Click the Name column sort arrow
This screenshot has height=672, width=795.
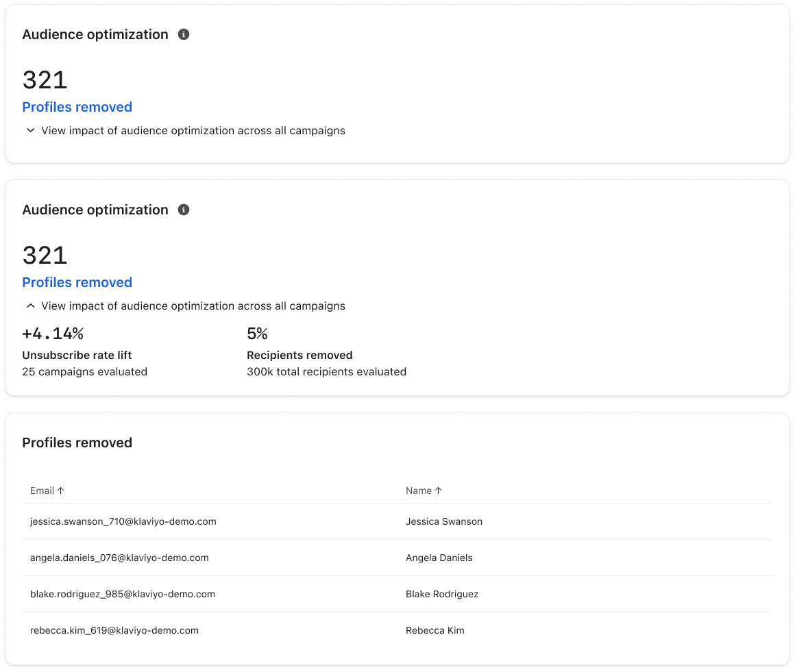click(439, 490)
